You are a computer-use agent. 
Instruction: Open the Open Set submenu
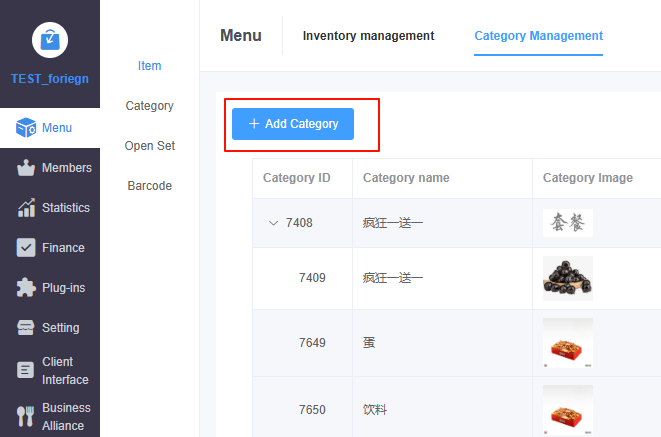[x=149, y=146]
